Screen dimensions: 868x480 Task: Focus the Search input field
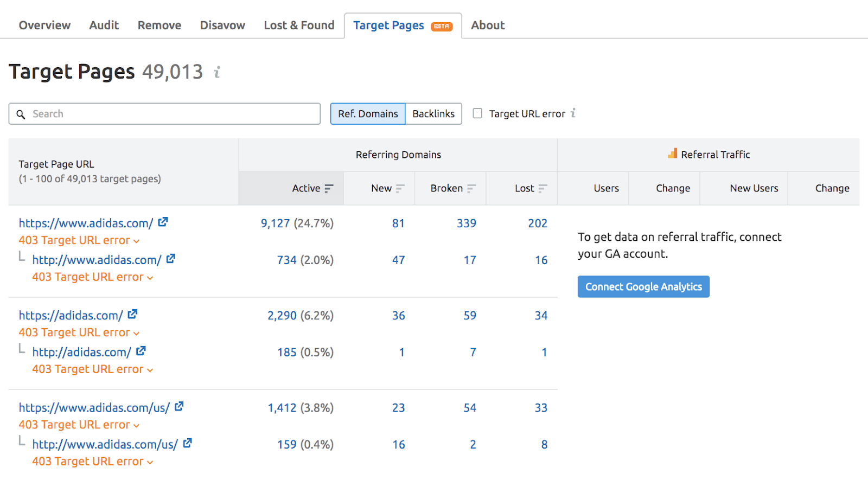[x=164, y=114]
